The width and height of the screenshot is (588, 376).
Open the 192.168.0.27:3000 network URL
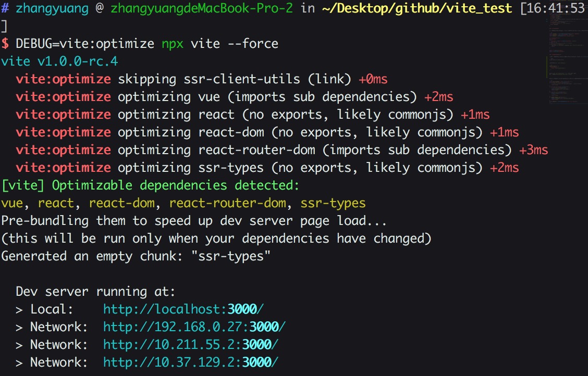[194, 327]
